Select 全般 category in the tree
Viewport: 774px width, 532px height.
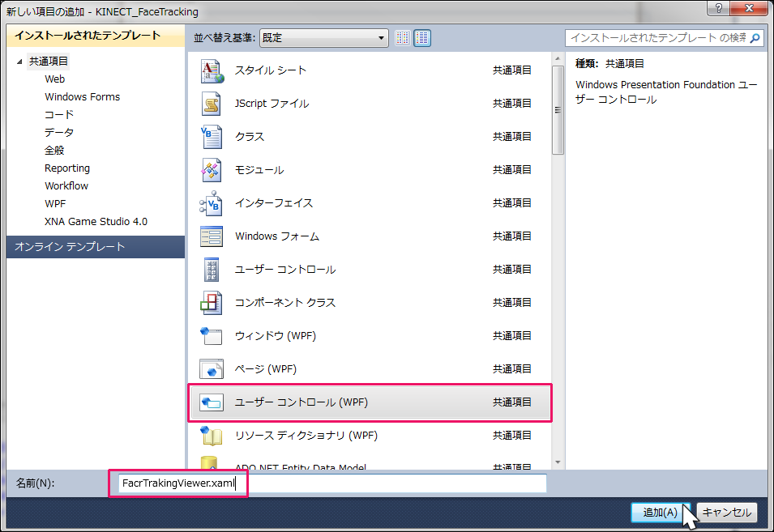click(x=55, y=150)
